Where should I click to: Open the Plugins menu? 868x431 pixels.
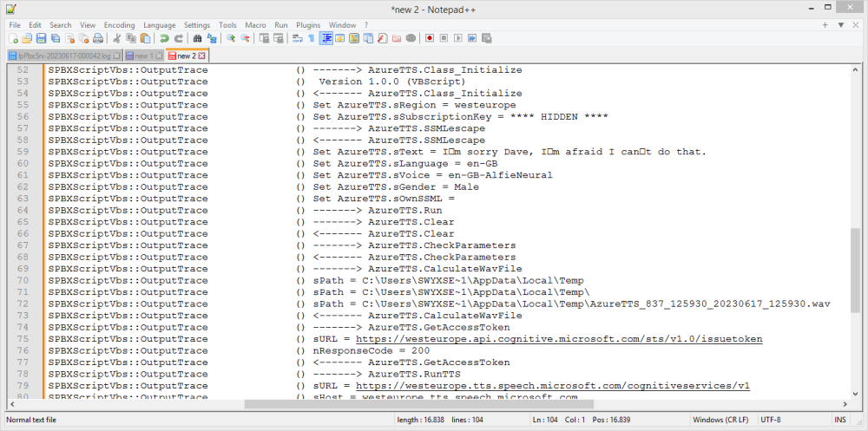pos(308,25)
